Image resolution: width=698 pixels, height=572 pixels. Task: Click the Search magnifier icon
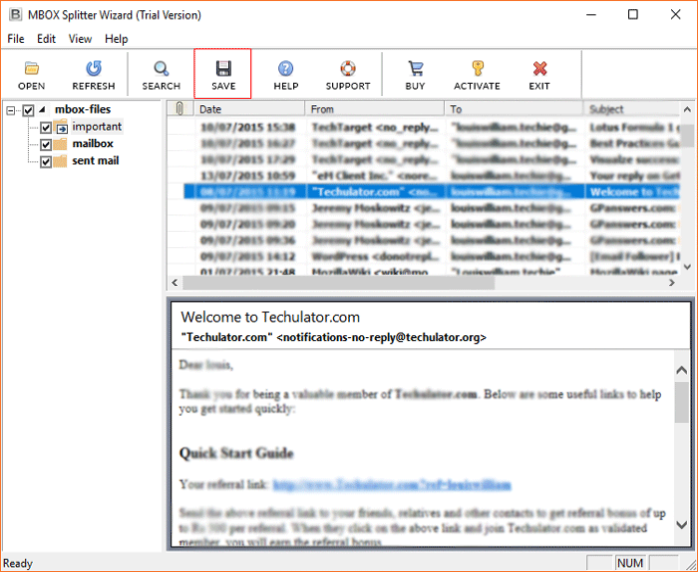click(x=161, y=69)
